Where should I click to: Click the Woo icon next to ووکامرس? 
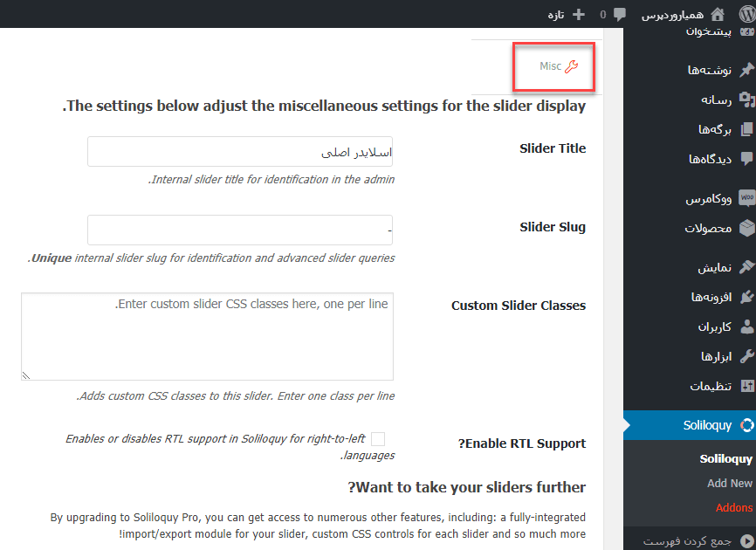(747, 197)
